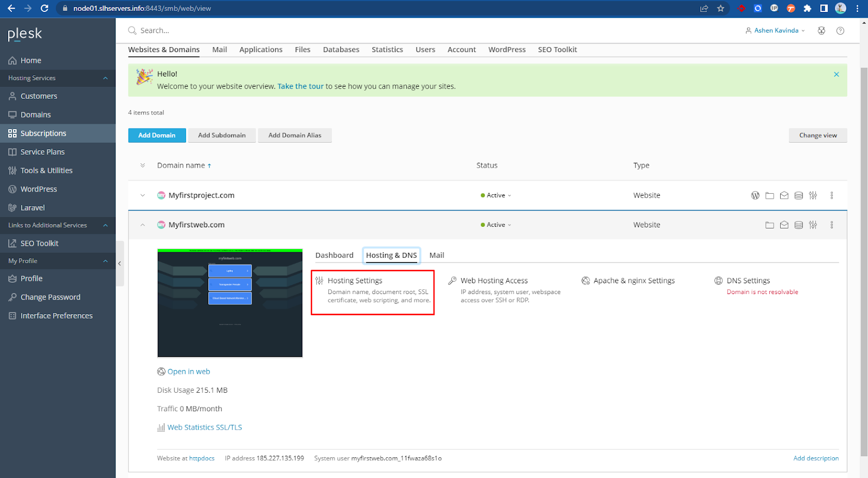
Task: Select the Dashboard tab for Myfirstweb.com
Action: pyautogui.click(x=334, y=255)
